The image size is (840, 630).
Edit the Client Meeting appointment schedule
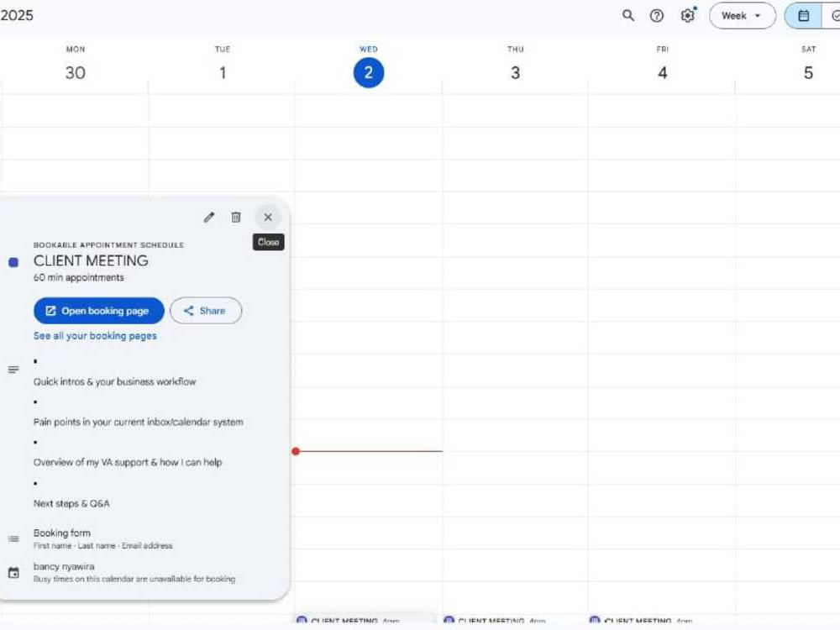(209, 217)
